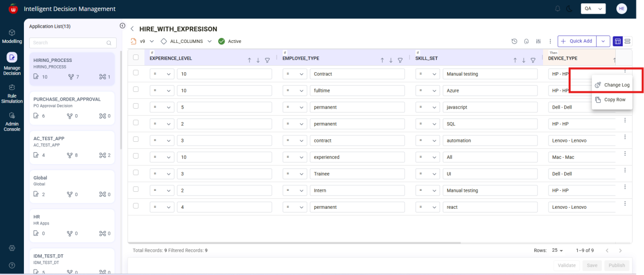Open Rows per page 25 dropdown
This screenshot has width=644, height=275.
pyautogui.click(x=557, y=251)
